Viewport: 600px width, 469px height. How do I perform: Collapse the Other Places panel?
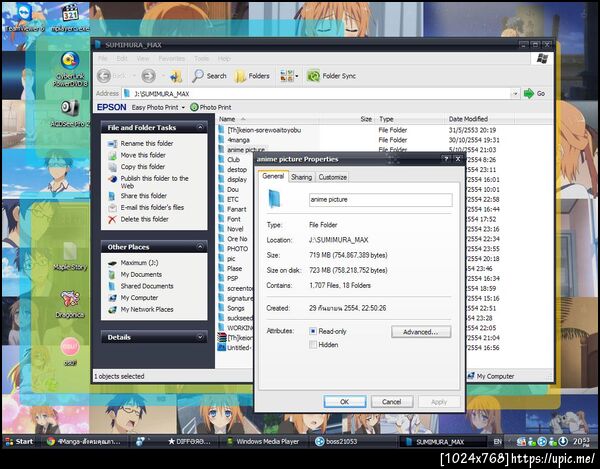pos(200,247)
